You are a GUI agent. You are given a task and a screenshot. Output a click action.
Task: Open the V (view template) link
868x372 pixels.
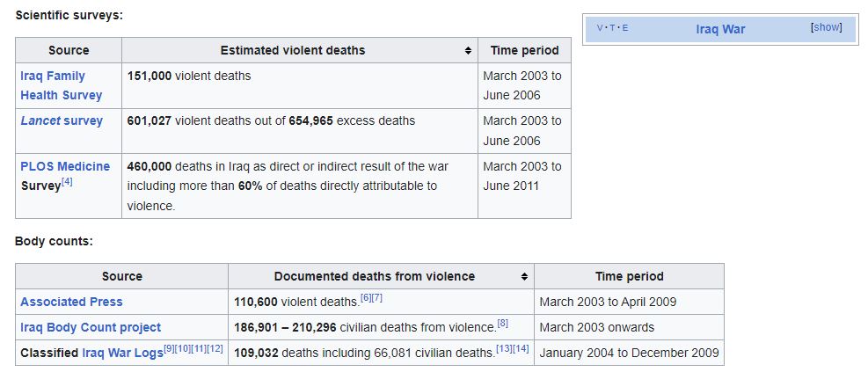coord(601,28)
